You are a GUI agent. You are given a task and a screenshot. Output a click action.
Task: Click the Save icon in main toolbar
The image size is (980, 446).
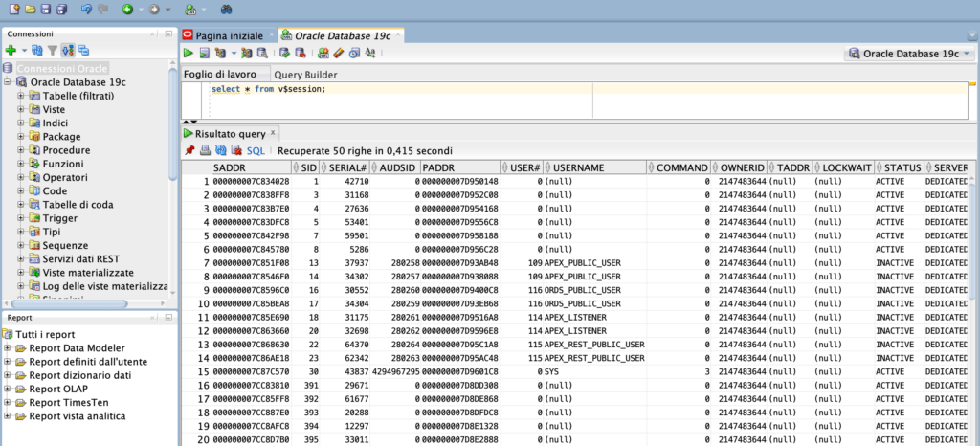(45, 10)
